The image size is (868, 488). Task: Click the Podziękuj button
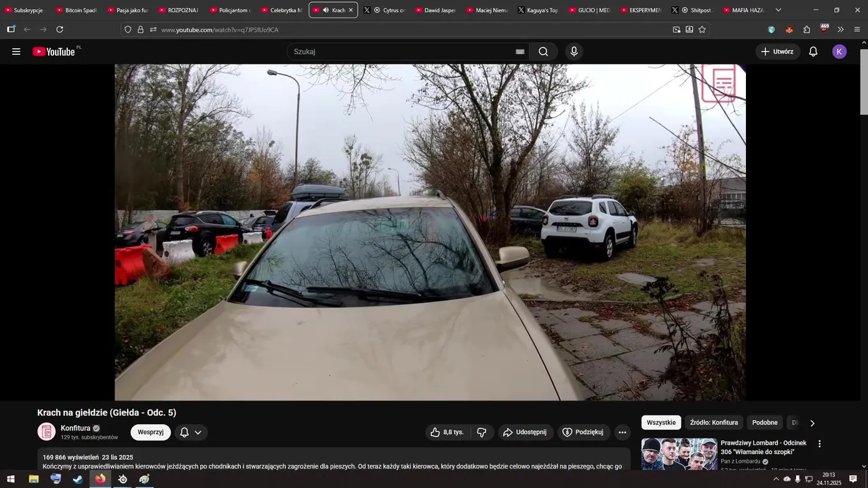(583, 432)
